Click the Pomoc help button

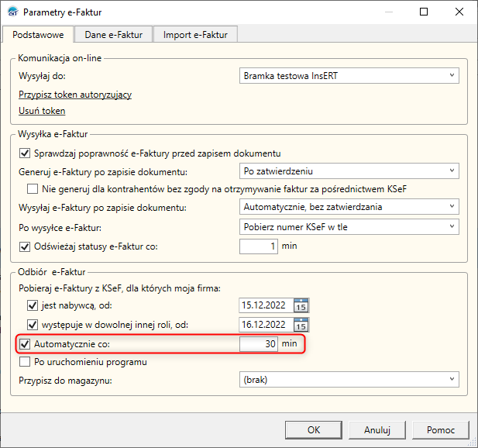pyautogui.click(x=440, y=429)
